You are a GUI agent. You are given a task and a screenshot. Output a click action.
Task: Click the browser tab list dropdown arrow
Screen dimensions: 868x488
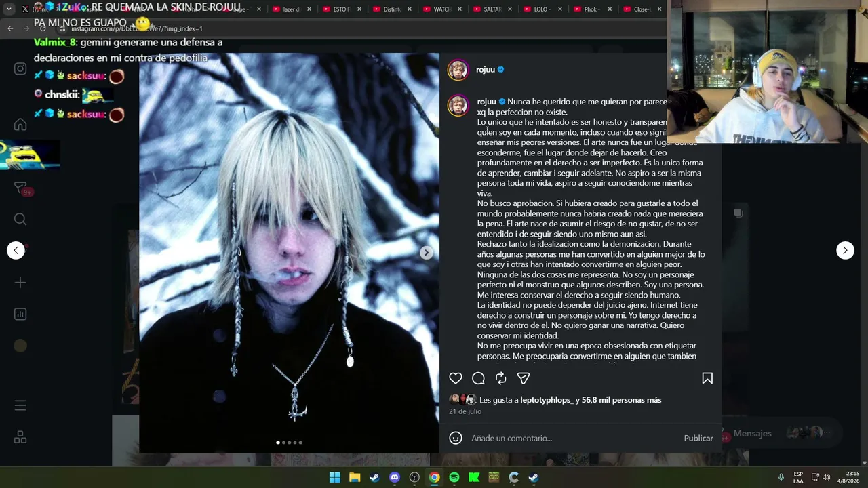pos(9,9)
